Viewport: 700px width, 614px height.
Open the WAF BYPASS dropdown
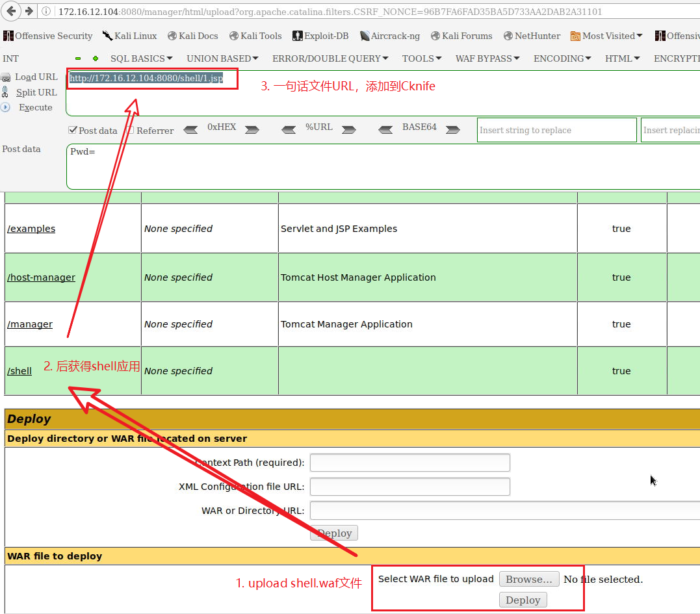click(x=487, y=58)
